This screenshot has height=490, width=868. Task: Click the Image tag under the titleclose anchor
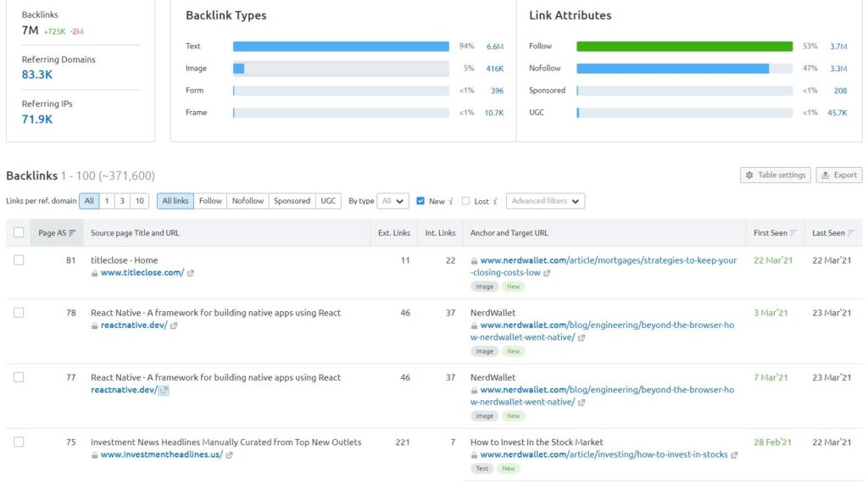pos(485,288)
